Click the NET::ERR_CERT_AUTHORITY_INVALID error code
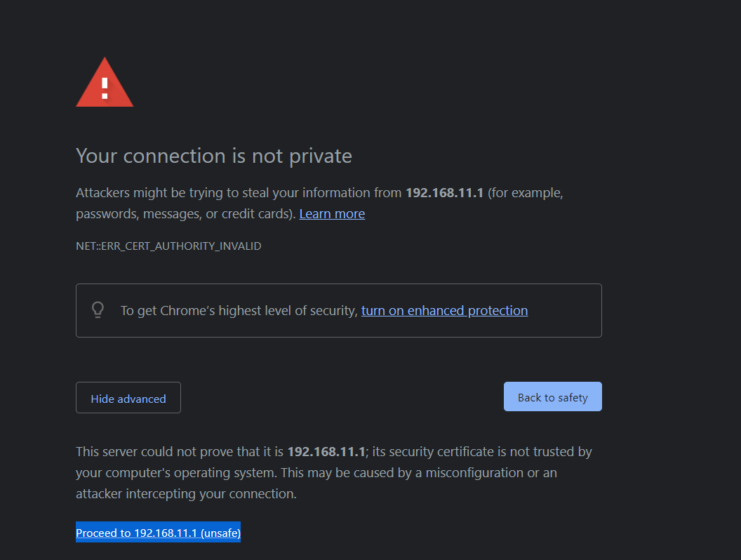Image resolution: width=741 pixels, height=560 pixels. tap(168, 246)
